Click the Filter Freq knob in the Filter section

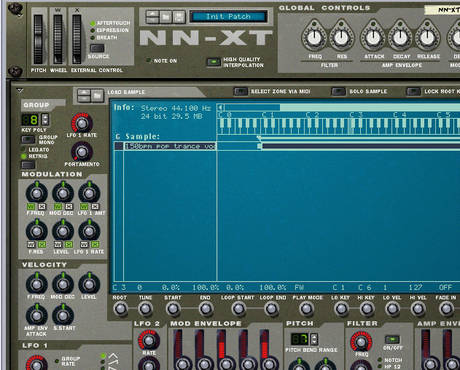click(x=361, y=342)
